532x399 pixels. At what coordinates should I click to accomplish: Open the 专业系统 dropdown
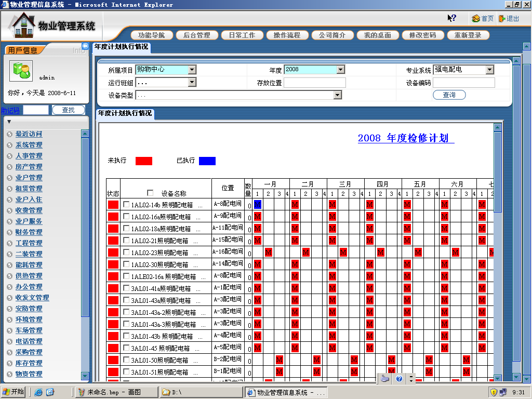coord(489,70)
